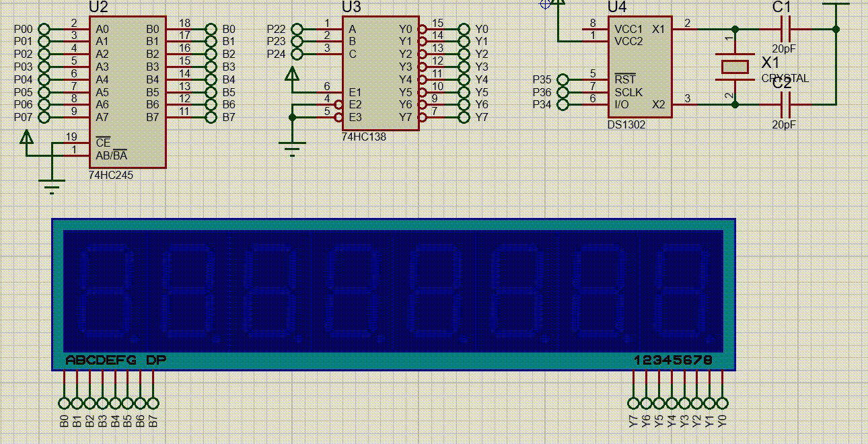868x444 pixels.
Task: Click pin number 19 on U2 CE
Action: point(71,137)
